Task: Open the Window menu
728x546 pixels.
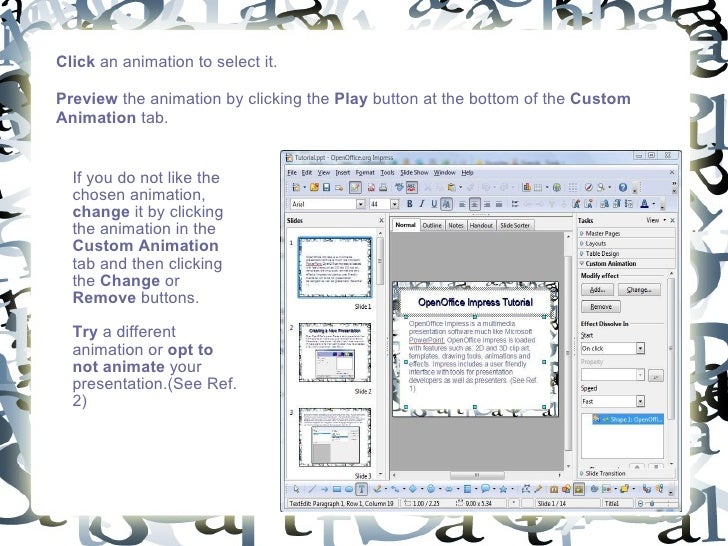Action: point(444,173)
